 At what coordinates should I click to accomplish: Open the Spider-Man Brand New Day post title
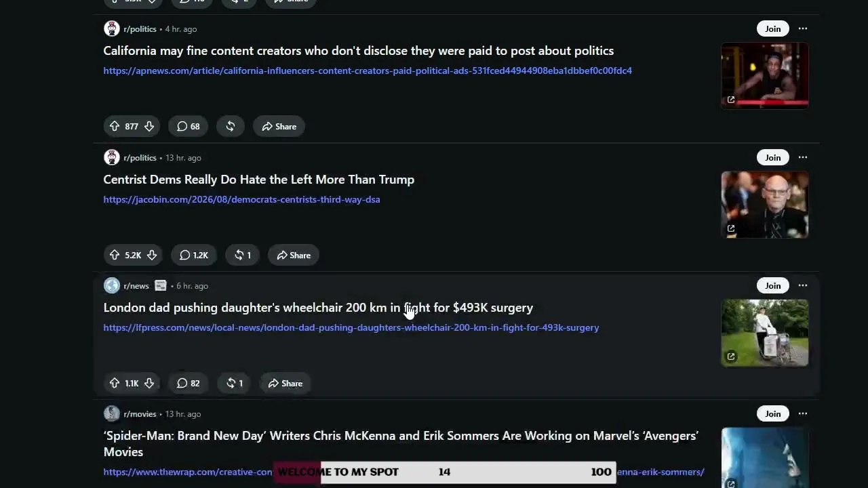pos(401,443)
